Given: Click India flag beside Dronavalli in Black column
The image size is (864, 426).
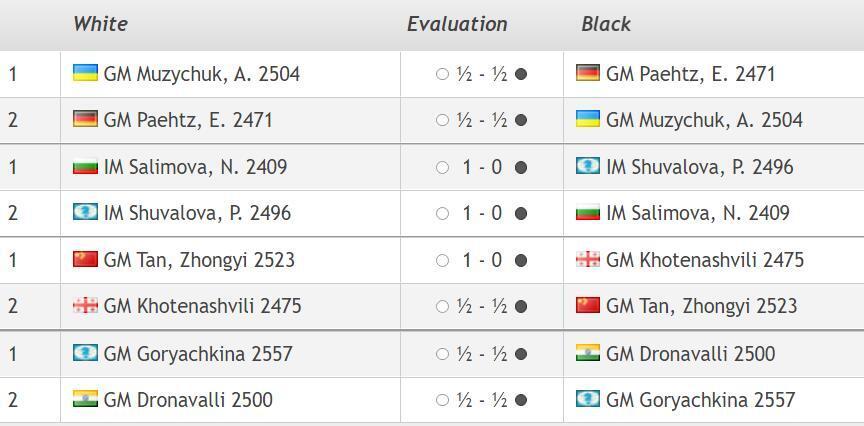Looking at the screenshot, I should pos(588,353).
